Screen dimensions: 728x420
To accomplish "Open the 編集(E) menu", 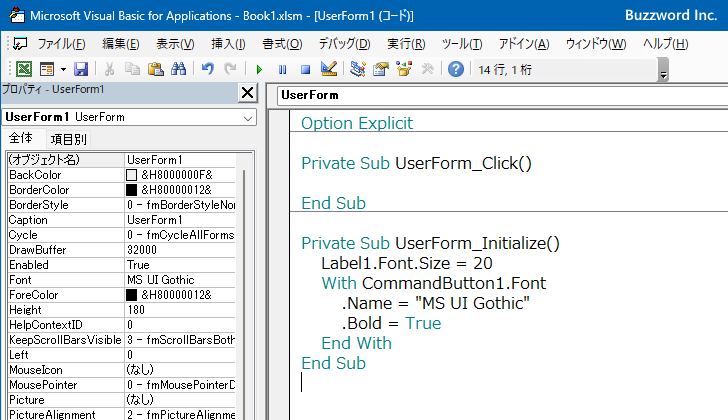I will click(121, 44).
